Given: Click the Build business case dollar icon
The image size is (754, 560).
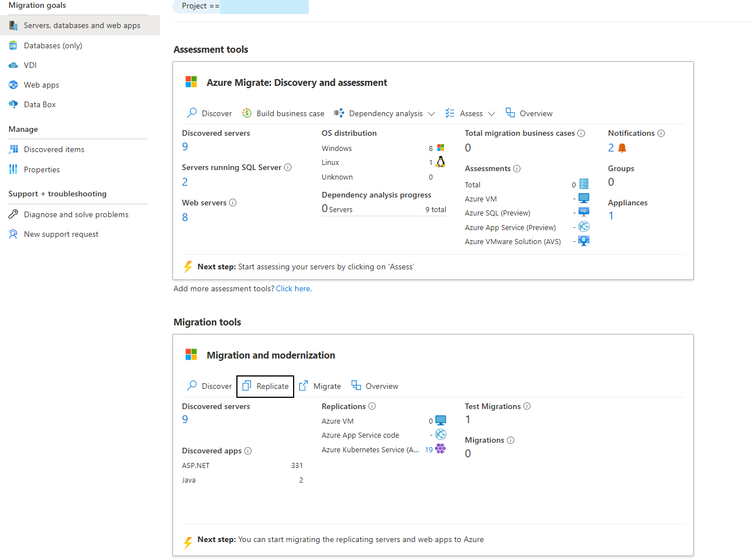Looking at the screenshot, I should (246, 113).
